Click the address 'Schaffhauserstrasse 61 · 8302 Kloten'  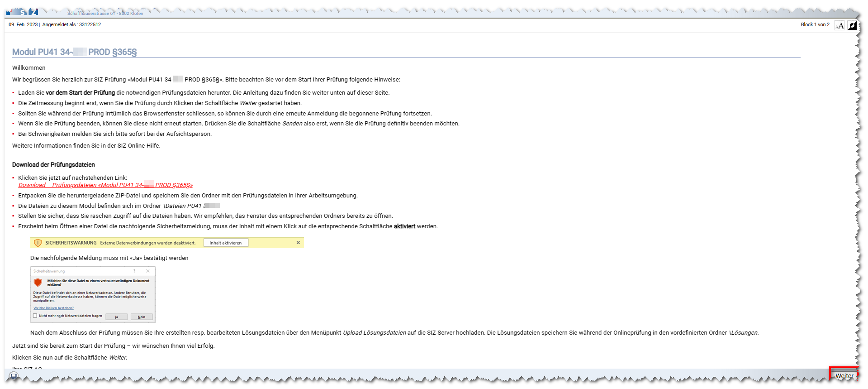pyautogui.click(x=105, y=14)
